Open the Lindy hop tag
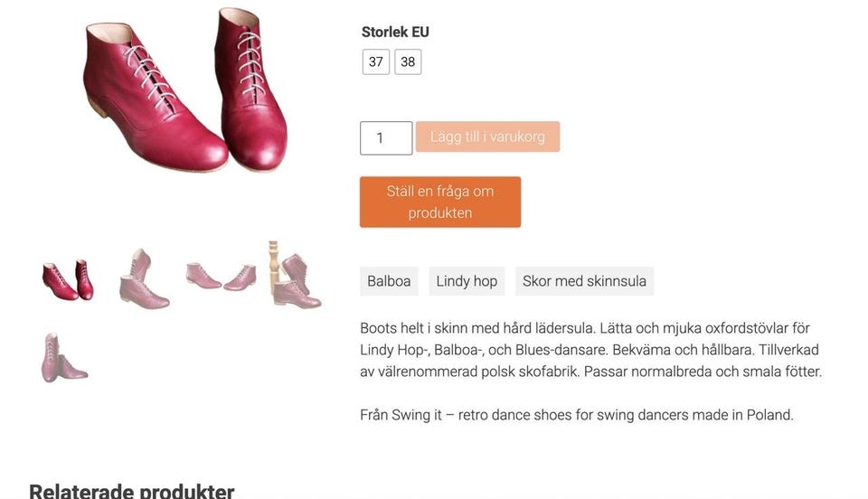868x499 pixels. [467, 281]
